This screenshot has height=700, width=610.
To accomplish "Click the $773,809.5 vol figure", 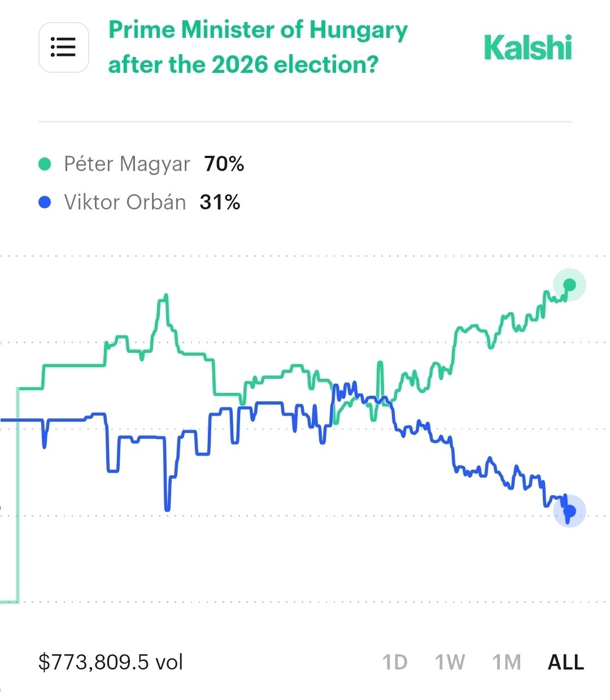I will click(111, 662).
